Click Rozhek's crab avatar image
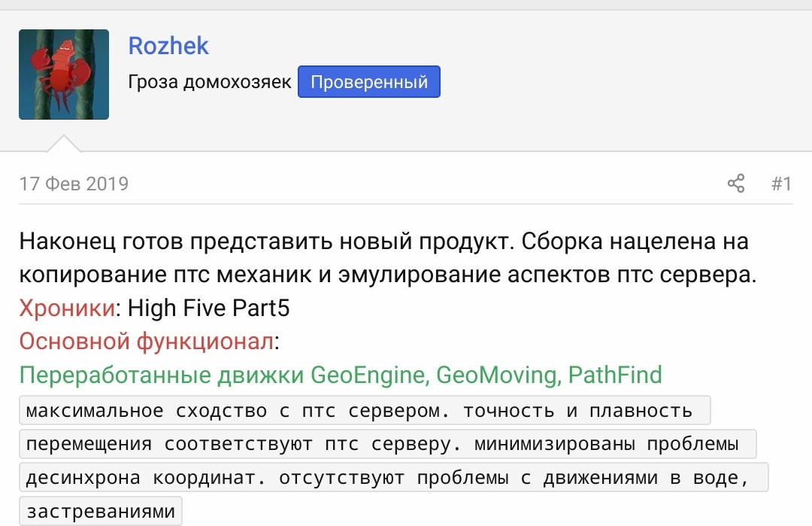Image resolution: width=812 pixels, height=526 pixels. point(64,73)
